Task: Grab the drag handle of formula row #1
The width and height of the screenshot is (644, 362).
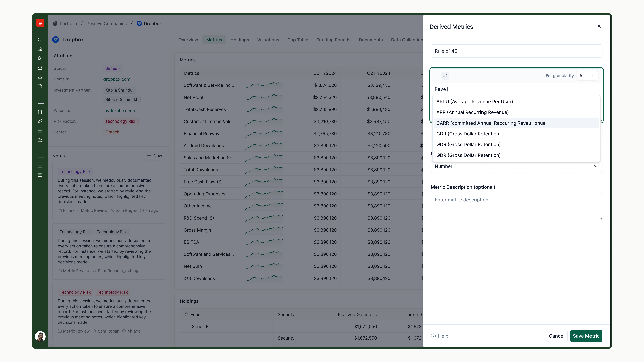Action: (x=437, y=76)
